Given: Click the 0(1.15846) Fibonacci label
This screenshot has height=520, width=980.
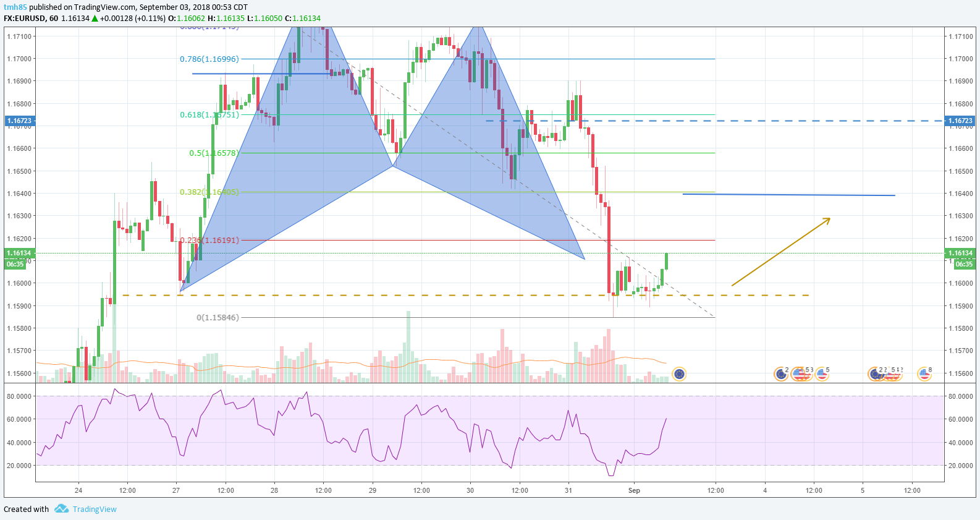Looking at the screenshot, I should tap(218, 318).
